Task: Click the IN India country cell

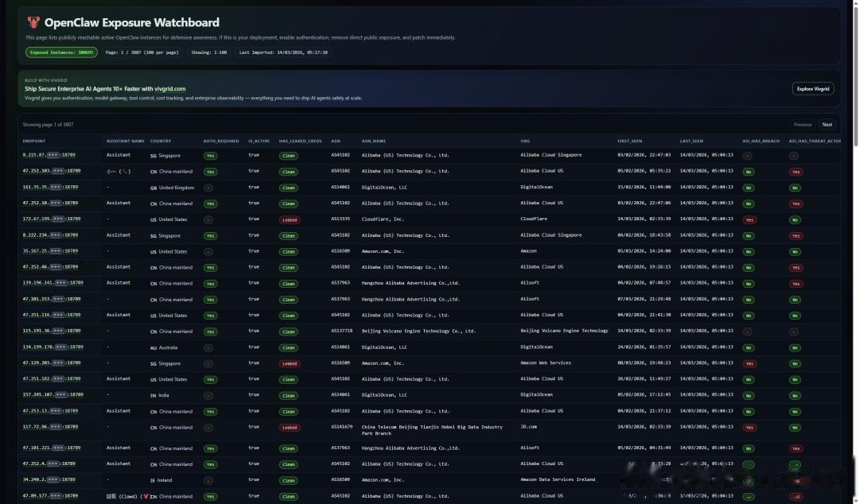Action: tap(159, 395)
